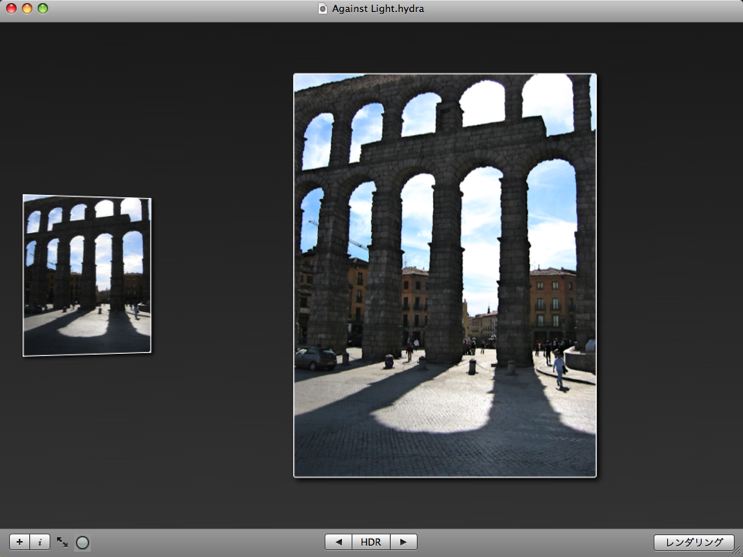743x557 pixels.
Task: Click the walking pedestrian in the large preview
Action: click(x=559, y=369)
